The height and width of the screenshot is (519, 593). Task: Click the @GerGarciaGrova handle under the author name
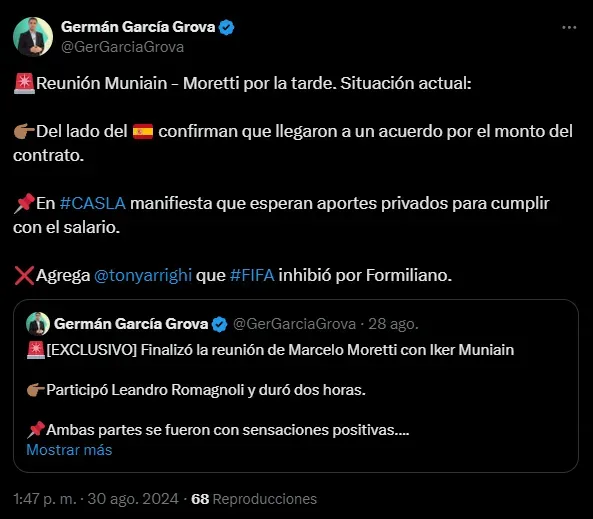point(123,47)
